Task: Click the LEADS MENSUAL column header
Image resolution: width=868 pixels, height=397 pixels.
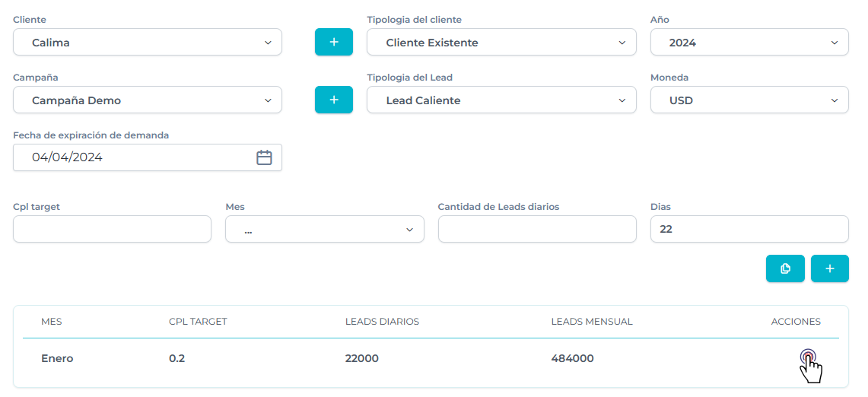Action: [591, 322]
